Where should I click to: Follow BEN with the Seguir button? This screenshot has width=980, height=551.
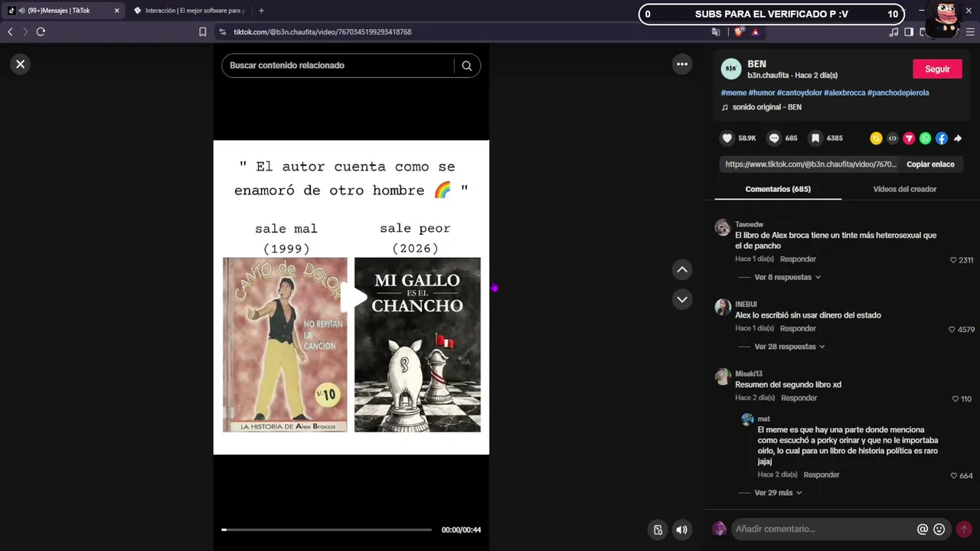937,69
